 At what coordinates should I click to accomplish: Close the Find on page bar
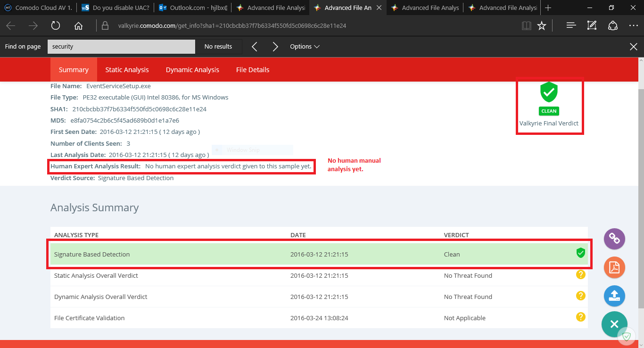[x=634, y=47]
